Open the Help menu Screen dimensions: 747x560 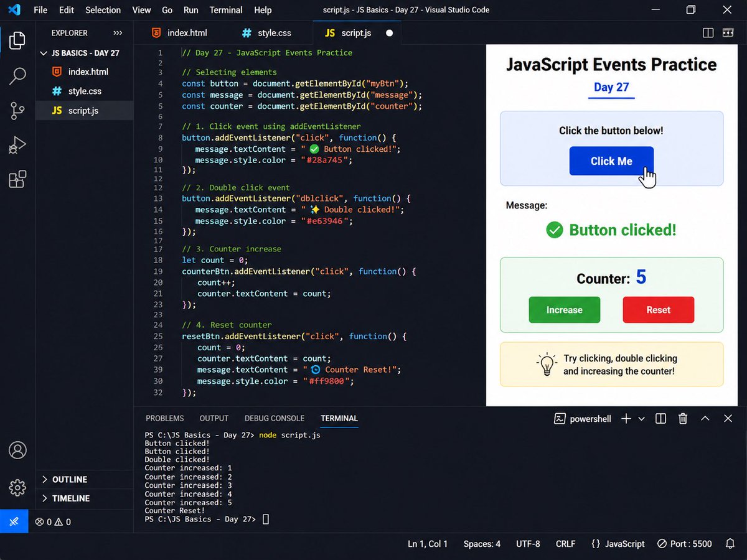263,10
